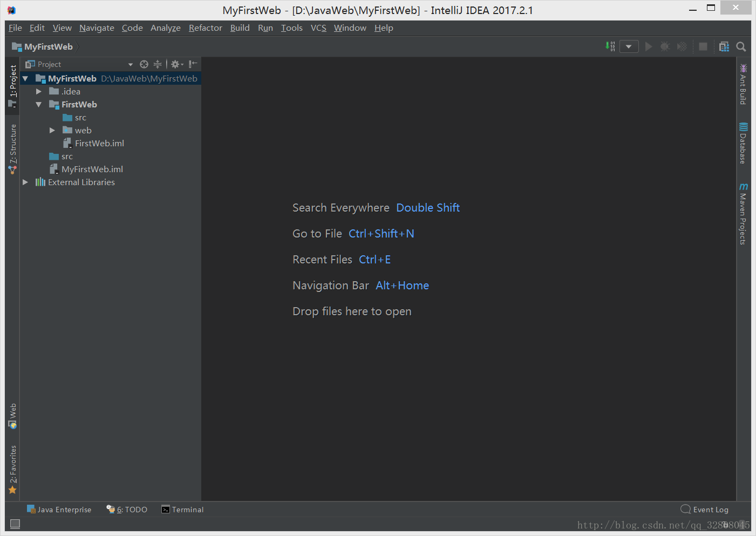Open the 6: TODO tool window
Screen dimensions: 756x536
point(127,510)
